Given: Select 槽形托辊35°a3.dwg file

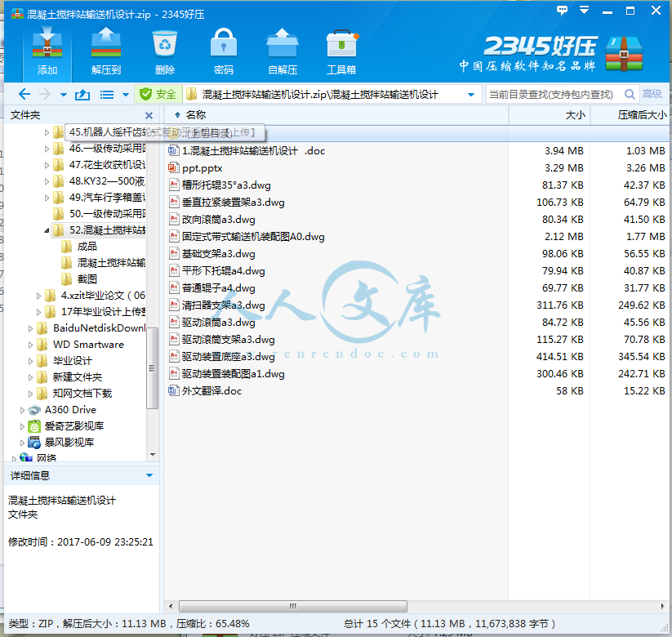Looking at the screenshot, I should pos(226,185).
